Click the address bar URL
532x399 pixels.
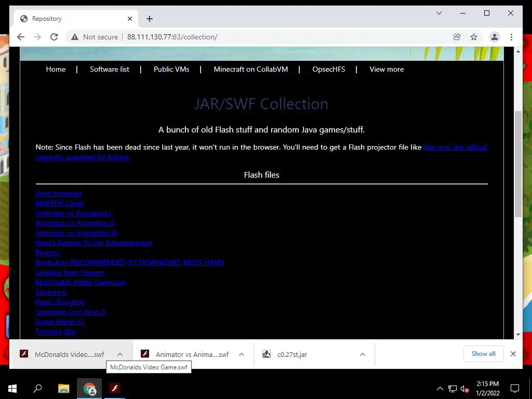172,37
